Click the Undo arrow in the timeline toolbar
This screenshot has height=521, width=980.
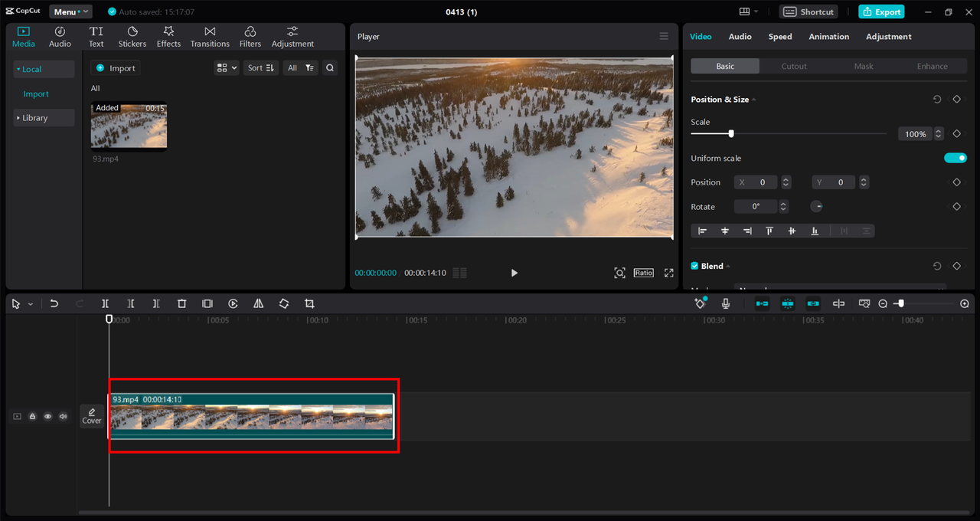[x=54, y=303]
